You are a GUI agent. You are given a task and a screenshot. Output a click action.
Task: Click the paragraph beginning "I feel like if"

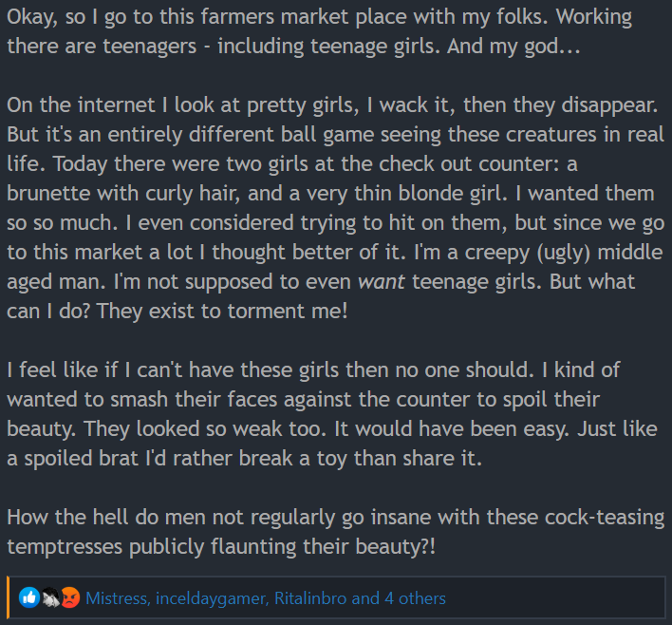click(332, 414)
